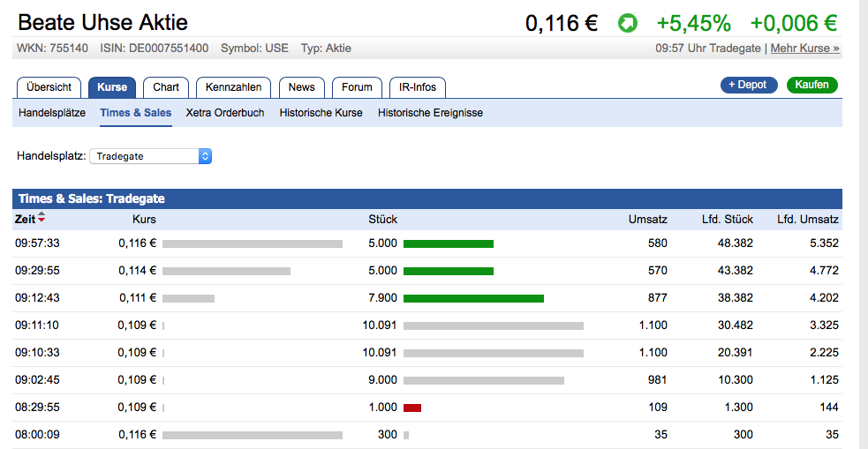This screenshot has height=449, width=868.
Task: Follow the Mehr Kurse link
Action: 805,49
